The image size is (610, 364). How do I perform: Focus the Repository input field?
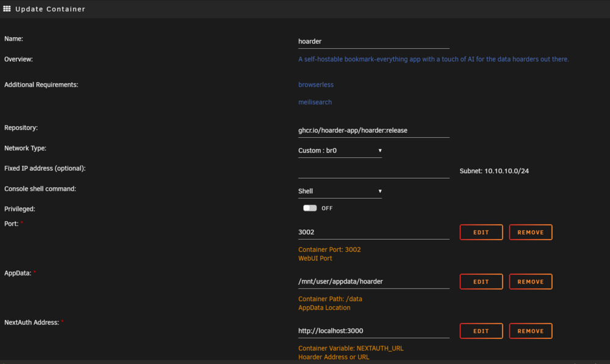373,130
